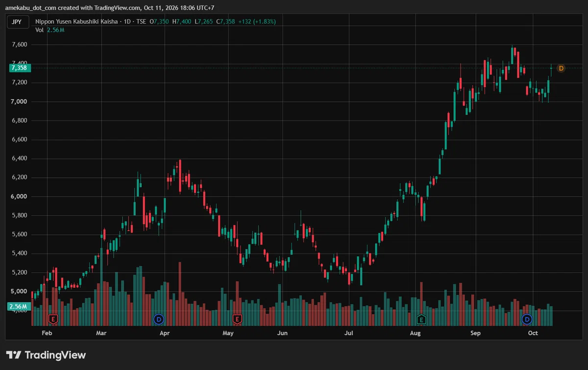This screenshot has width=588, height=370.
Task: Click the 6,800 price axis label
Action: [19, 121]
